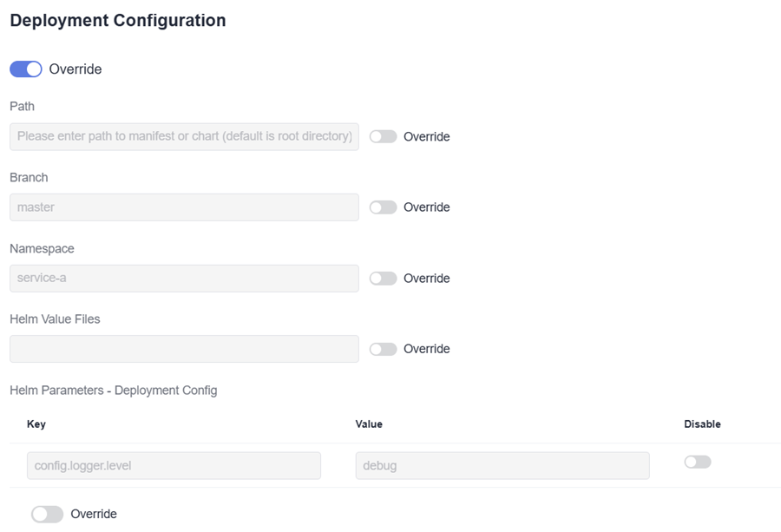Click the debug Value field
781x532 pixels.
pos(502,465)
